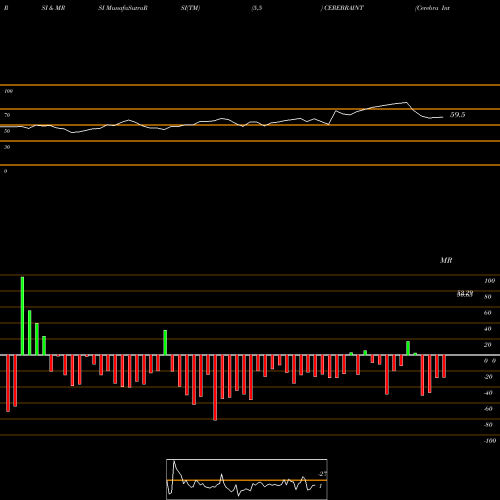Click the overlapping 53.29 value near MR axis
This screenshot has height=500, width=500.
click(465, 293)
